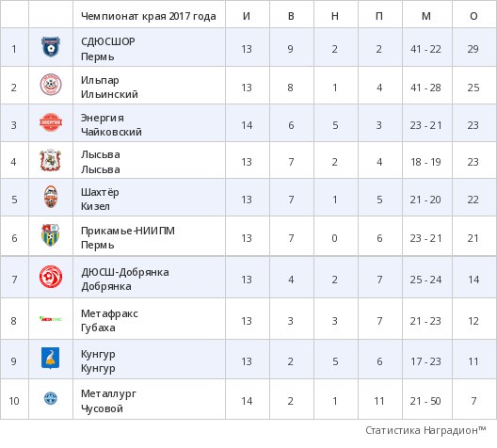Click the Лысьва coat of arms logo

51,160
